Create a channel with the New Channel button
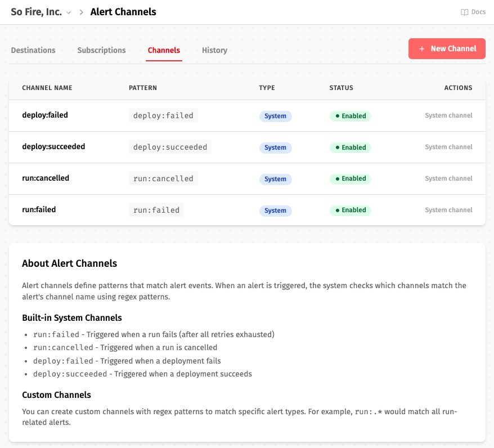 pos(447,48)
